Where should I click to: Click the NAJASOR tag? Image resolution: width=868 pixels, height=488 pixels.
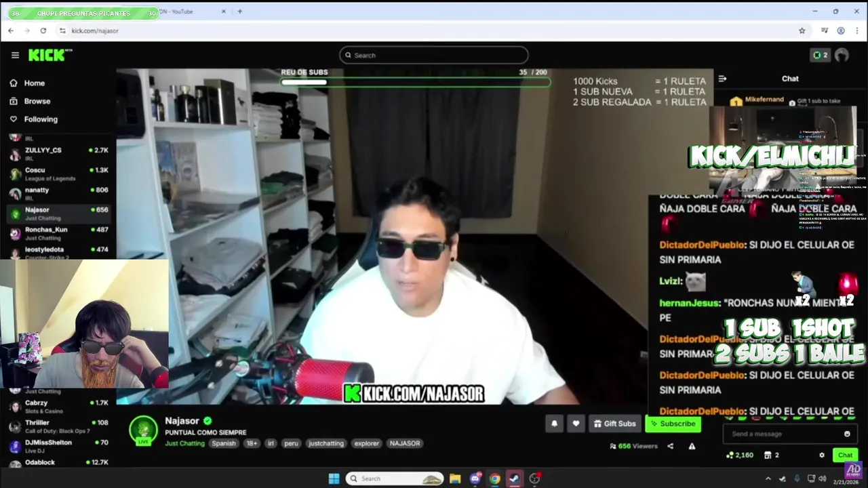(405, 443)
